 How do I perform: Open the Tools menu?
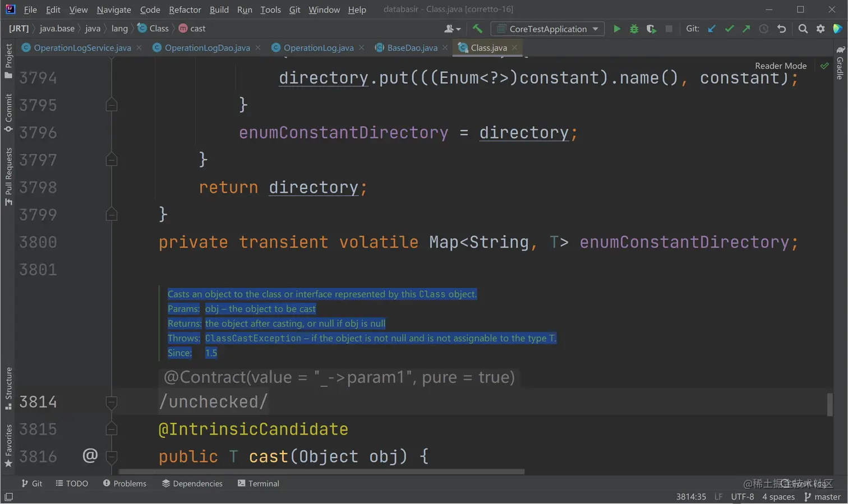(270, 10)
